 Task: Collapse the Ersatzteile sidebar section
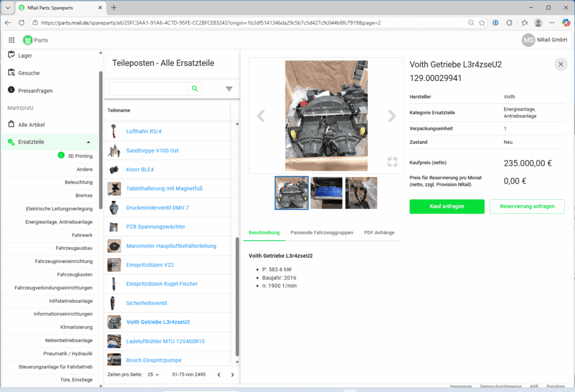tap(88, 142)
